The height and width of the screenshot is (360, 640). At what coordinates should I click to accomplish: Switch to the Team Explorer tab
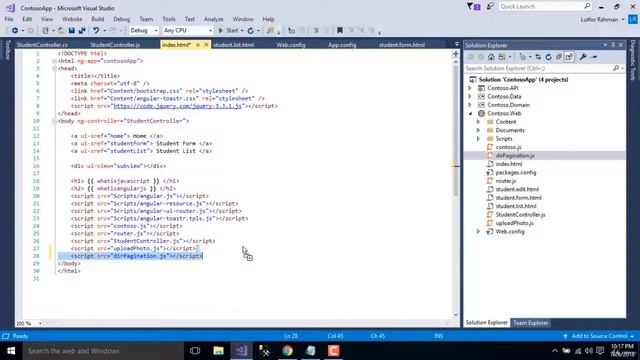coord(531,323)
